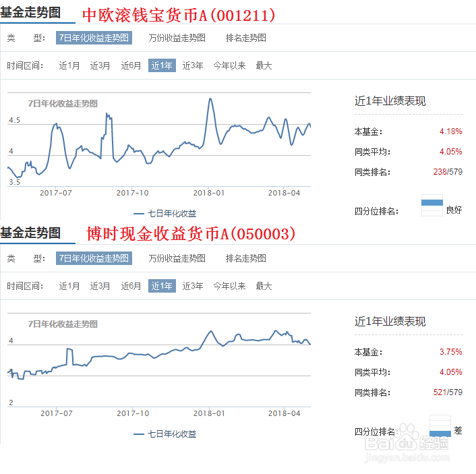Screen dimensions: 476x474
Task: Select 近3月 range in 中欧滚钱宝货币A panel
Action: pyautogui.click(x=100, y=65)
